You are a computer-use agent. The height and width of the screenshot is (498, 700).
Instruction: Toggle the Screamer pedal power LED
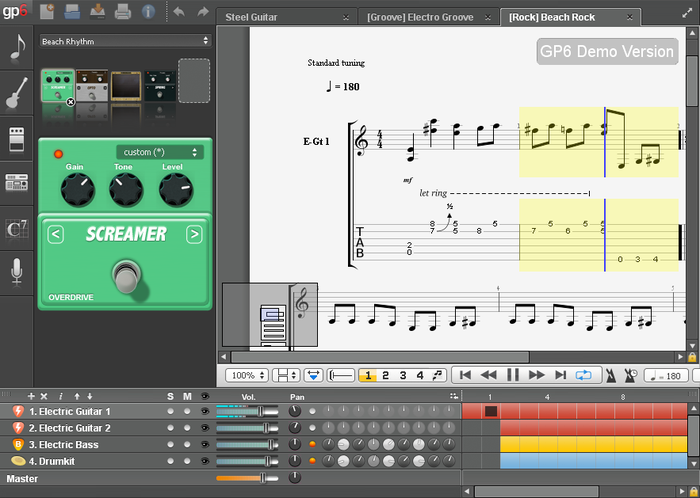[x=58, y=154]
